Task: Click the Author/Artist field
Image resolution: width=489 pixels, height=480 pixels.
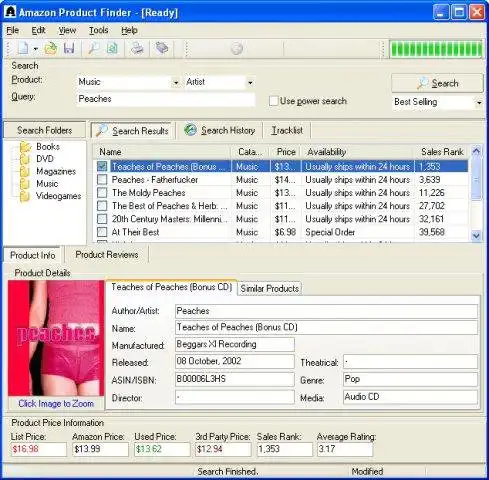Action: pos(326,311)
